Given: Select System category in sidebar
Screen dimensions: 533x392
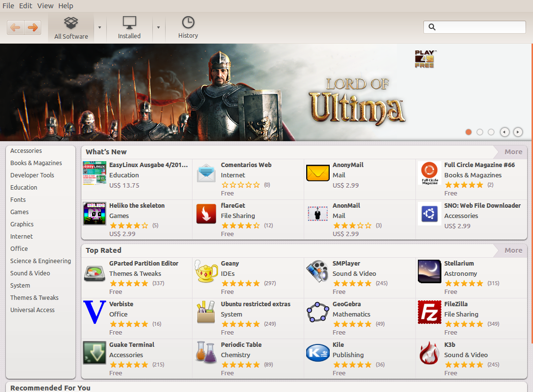Looking at the screenshot, I should pyautogui.click(x=20, y=285).
